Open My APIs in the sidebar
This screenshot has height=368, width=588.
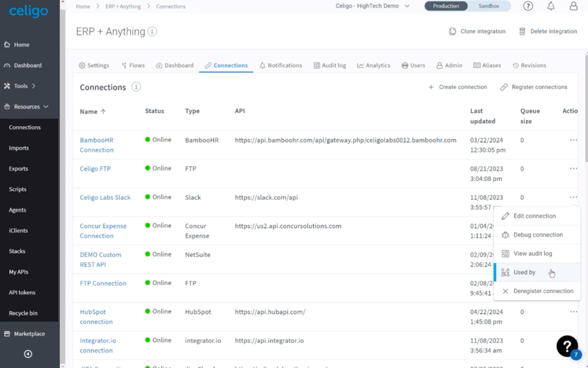tap(18, 272)
